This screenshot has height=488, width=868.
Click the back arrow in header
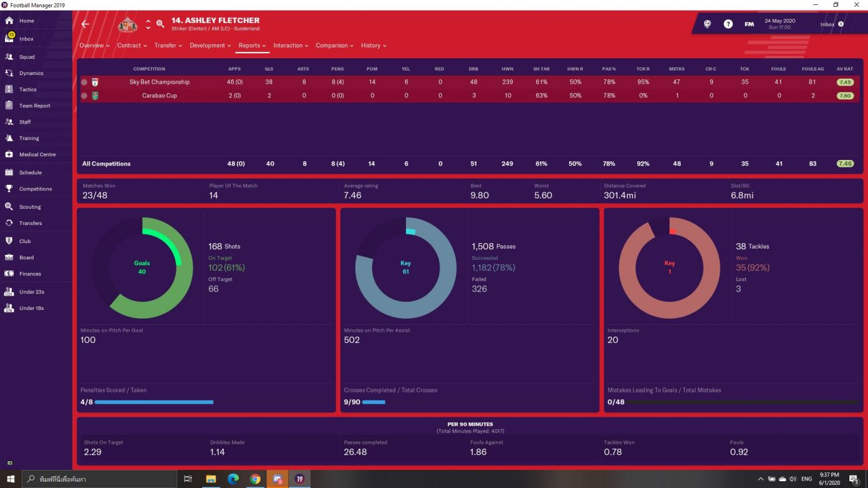pyautogui.click(x=86, y=24)
